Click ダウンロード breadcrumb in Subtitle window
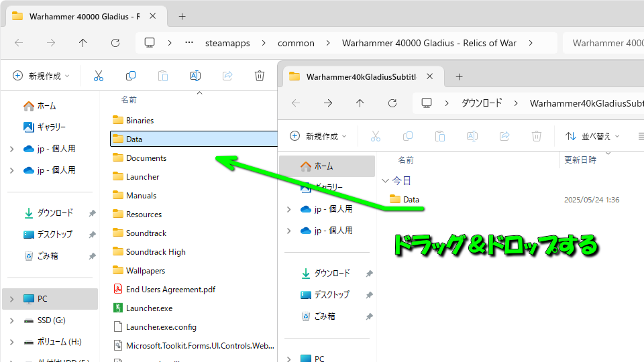The width and height of the screenshot is (644, 362). (482, 103)
